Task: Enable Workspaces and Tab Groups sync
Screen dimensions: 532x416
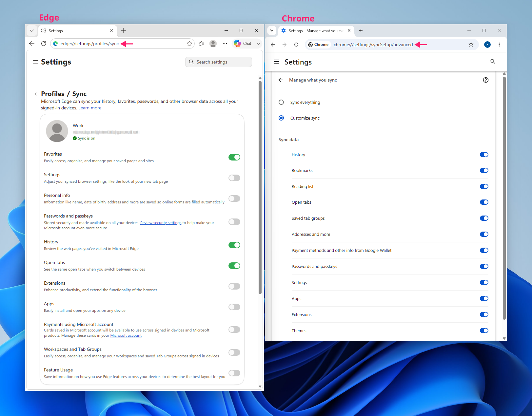Action: click(234, 352)
